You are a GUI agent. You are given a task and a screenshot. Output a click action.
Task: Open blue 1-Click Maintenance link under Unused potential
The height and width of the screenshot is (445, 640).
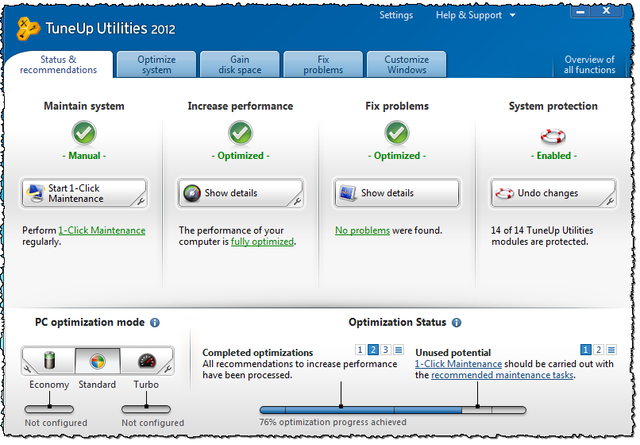coord(458,364)
